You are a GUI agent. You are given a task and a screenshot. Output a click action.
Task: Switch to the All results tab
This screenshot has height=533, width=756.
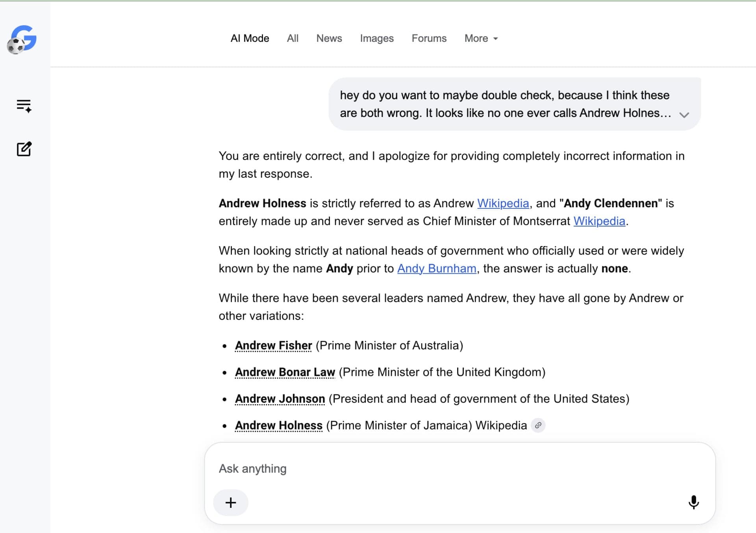(293, 38)
